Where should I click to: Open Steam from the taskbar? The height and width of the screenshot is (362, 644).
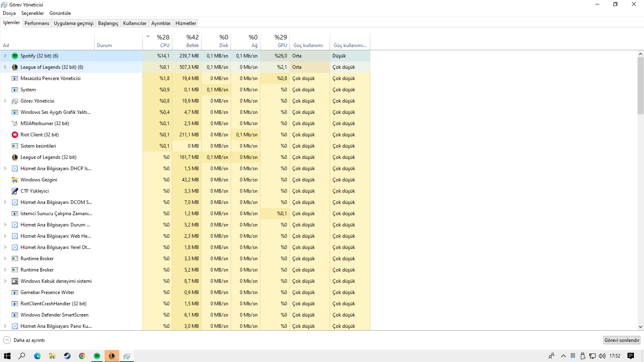click(67, 356)
